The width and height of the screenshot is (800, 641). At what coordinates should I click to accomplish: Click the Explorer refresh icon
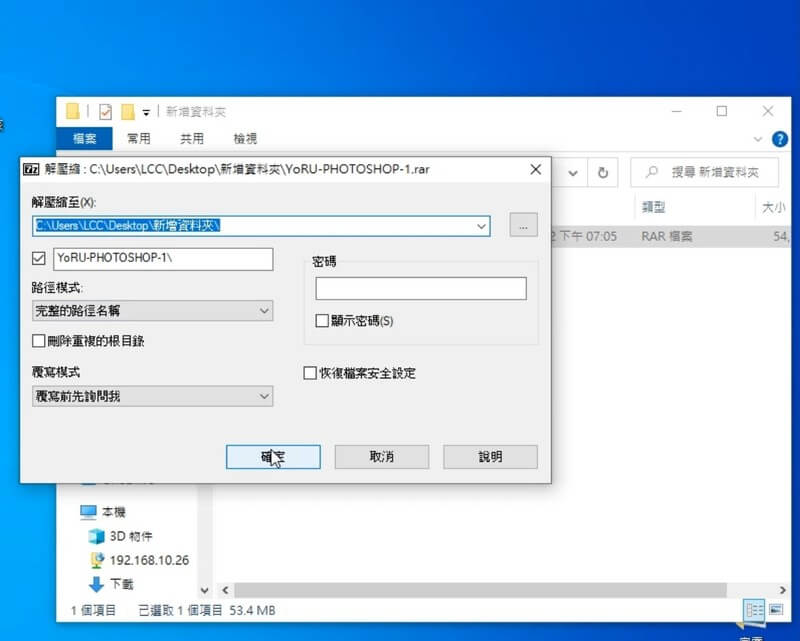coord(602,172)
